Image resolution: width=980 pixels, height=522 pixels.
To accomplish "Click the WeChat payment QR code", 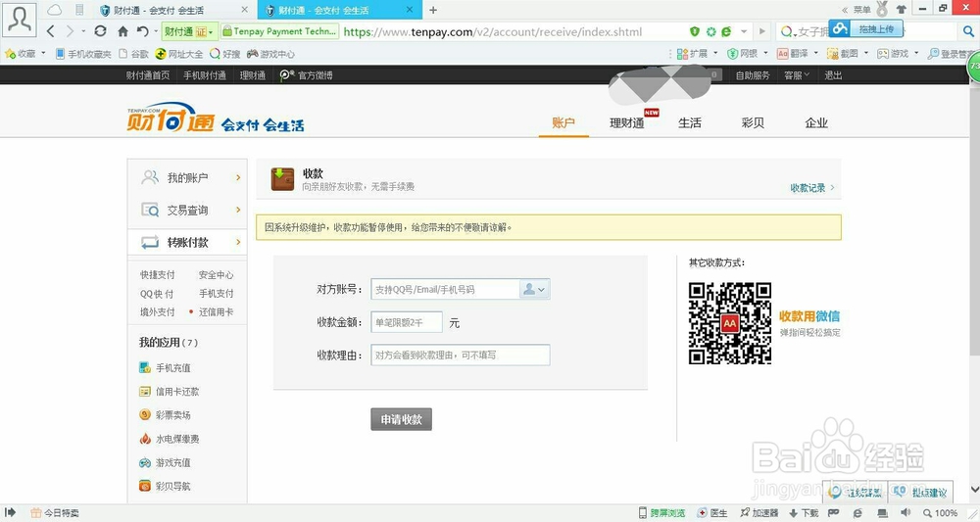I will pyautogui.click(x=730, y=323).
